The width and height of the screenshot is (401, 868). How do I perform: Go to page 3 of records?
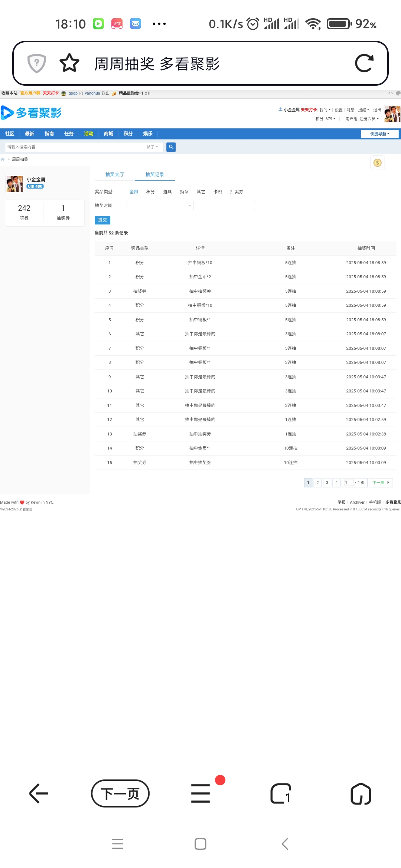pyautogui.click(x=327, y=483)
